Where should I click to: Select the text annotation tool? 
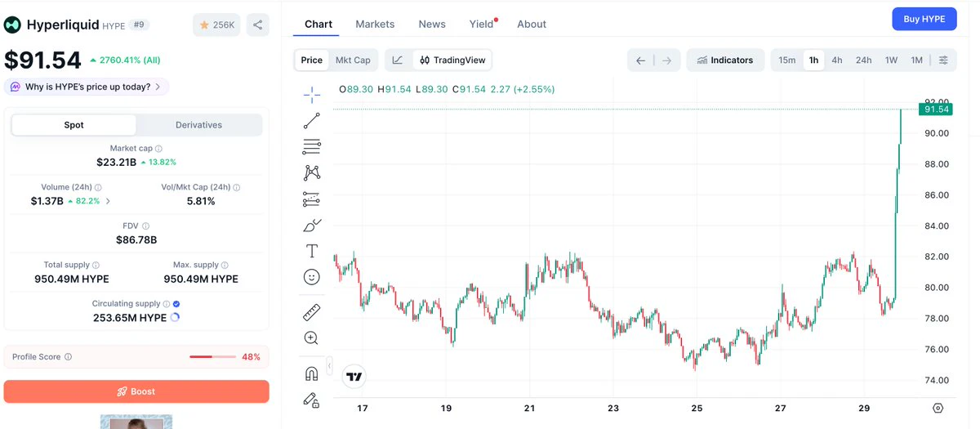click(311, 251)
